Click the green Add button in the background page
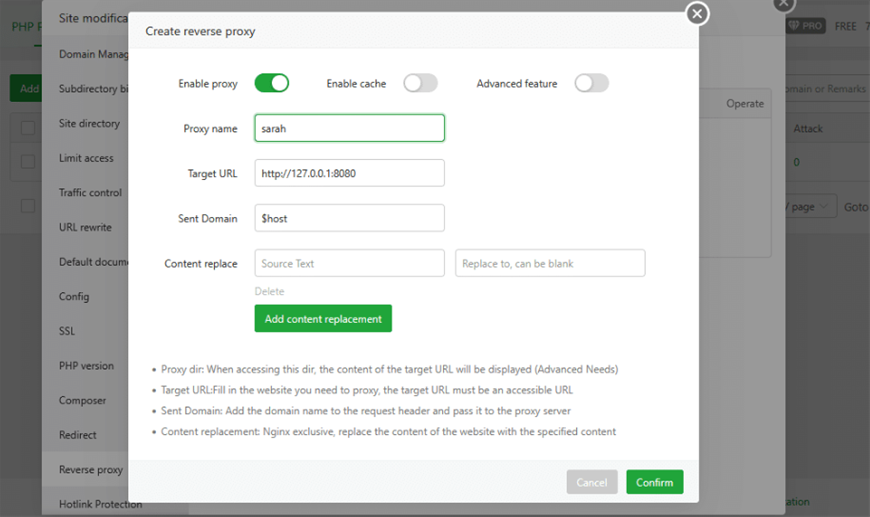 pyautogui.click(x=26, y=88)
